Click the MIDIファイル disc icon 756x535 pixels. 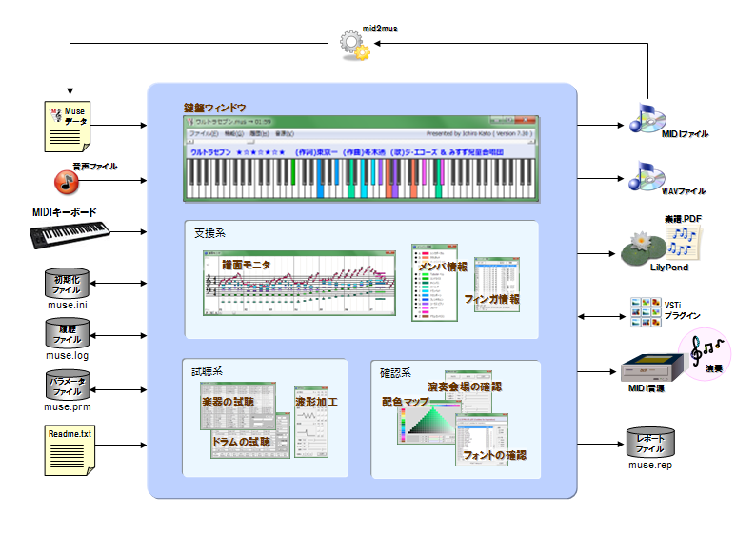tap(642, 122)
